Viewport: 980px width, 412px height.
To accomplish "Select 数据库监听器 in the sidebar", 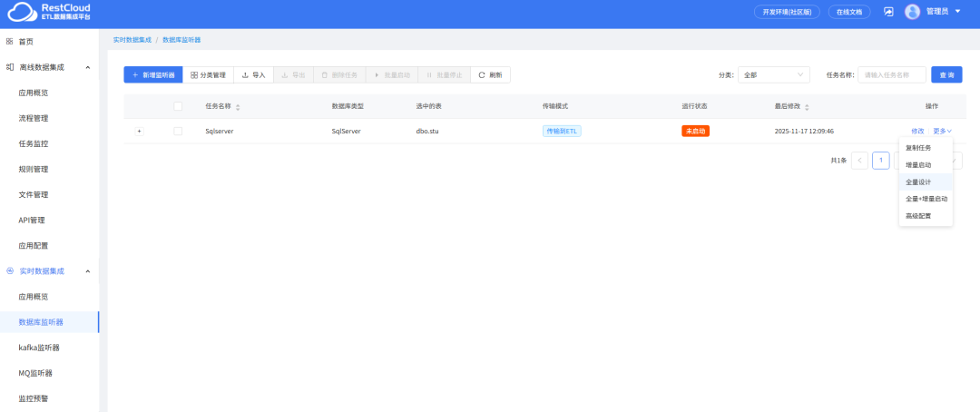I will [x=49, y=322].
